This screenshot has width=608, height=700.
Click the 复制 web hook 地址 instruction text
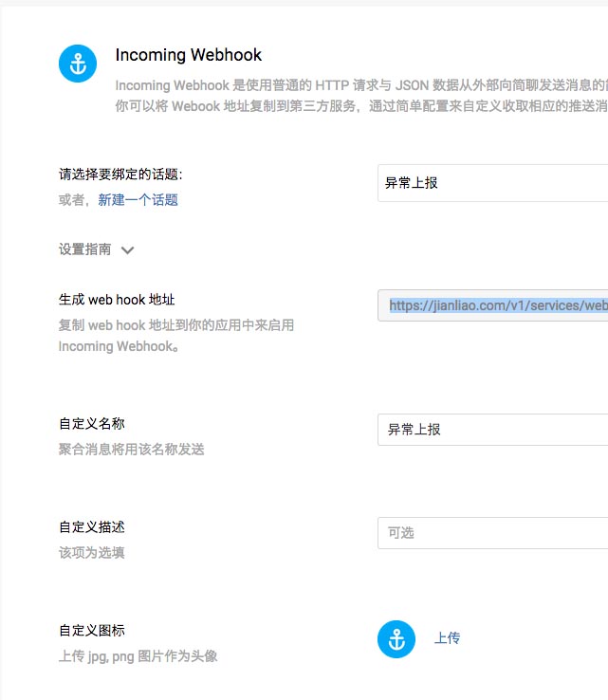[175, 325]
